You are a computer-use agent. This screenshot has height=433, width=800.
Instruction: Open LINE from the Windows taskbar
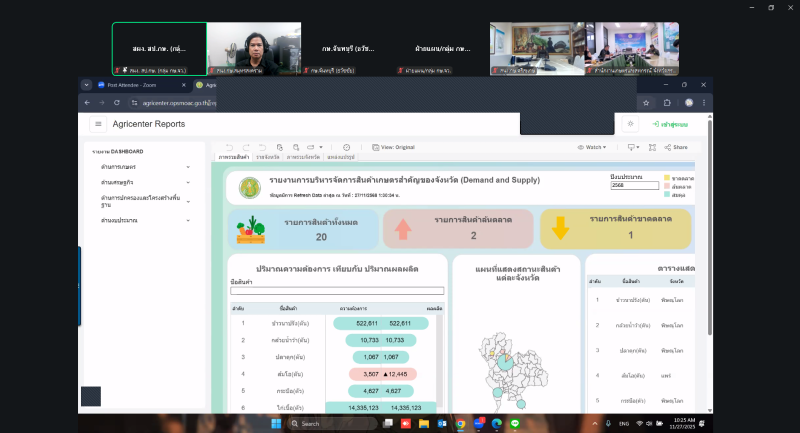click(514, 424)
